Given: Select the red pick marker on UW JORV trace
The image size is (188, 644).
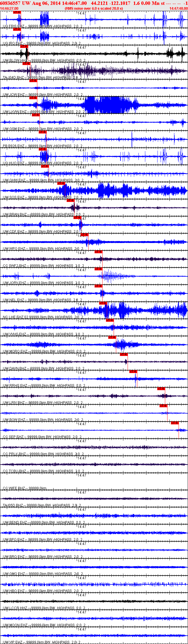Looking at the screenshot, I should pyautogui.click(x=98, y=269).
